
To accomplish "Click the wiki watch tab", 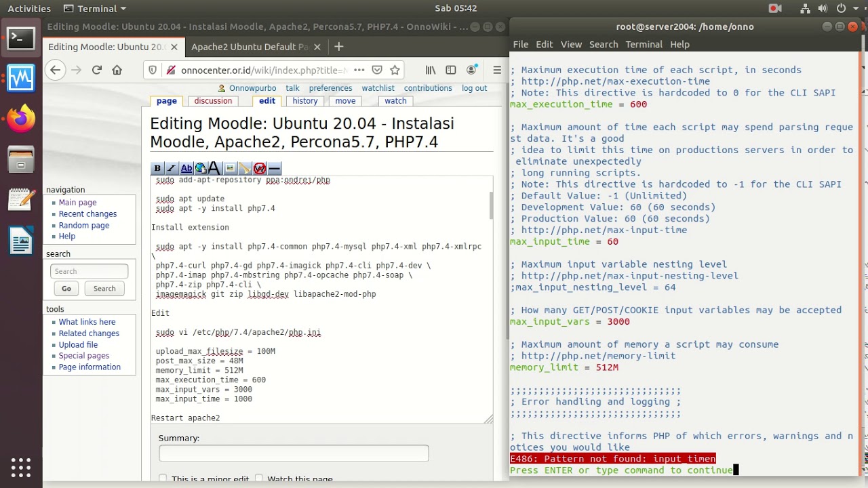I will [395, 100].
